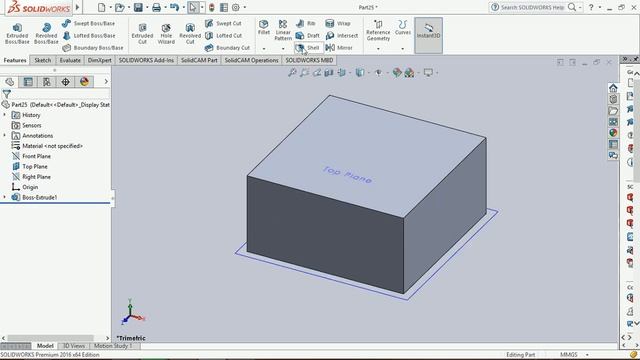Choose Lofted Boss/Base feature
The image size is (640, 360).
click(89, 36)
